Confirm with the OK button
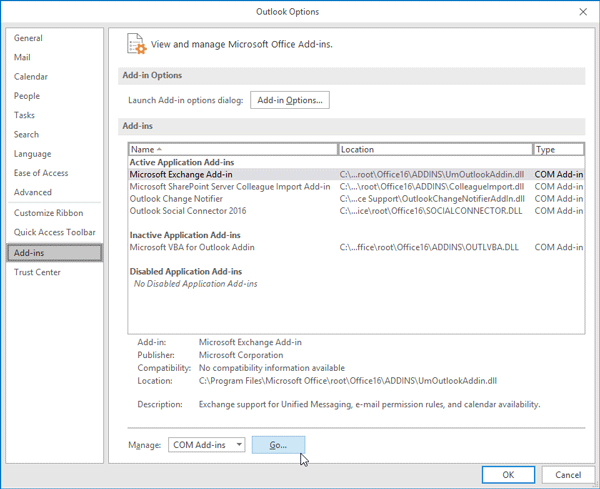 508,474
